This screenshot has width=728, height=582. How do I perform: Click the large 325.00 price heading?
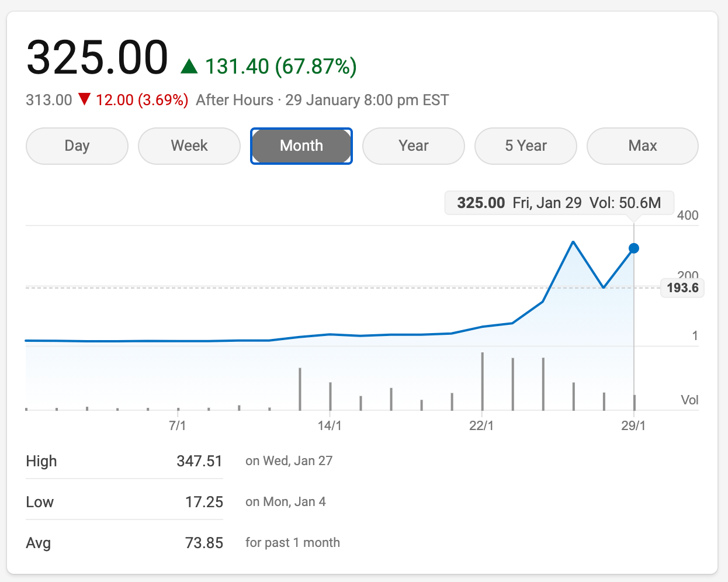(98, 58)
